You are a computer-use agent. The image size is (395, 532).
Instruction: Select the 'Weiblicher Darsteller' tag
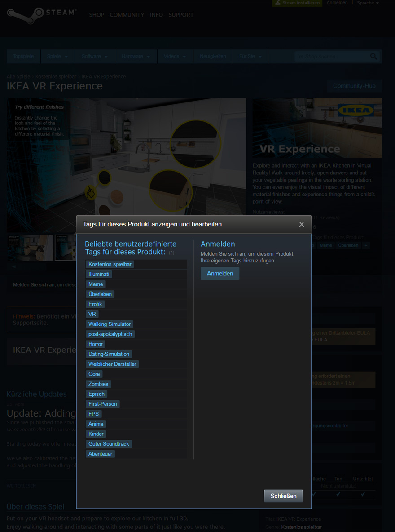pyautogui.click(x=112, y=364)
